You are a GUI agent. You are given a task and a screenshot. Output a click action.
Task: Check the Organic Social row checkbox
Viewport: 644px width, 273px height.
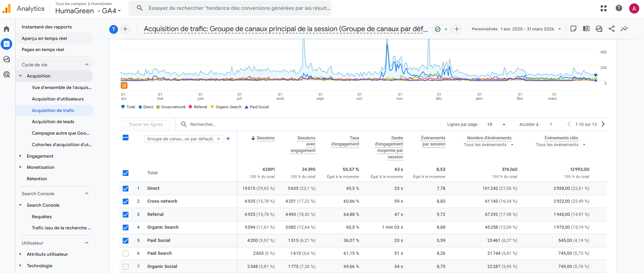125,267
